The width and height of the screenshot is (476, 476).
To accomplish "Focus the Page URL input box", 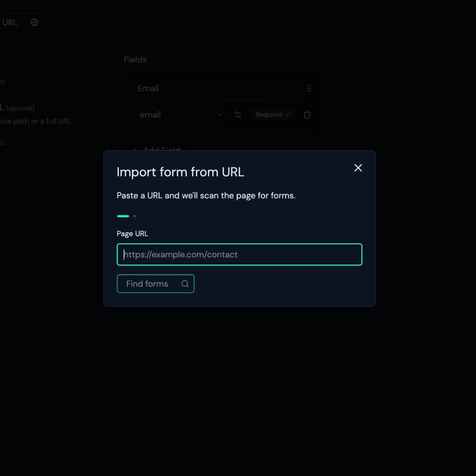I will (239, 255).
